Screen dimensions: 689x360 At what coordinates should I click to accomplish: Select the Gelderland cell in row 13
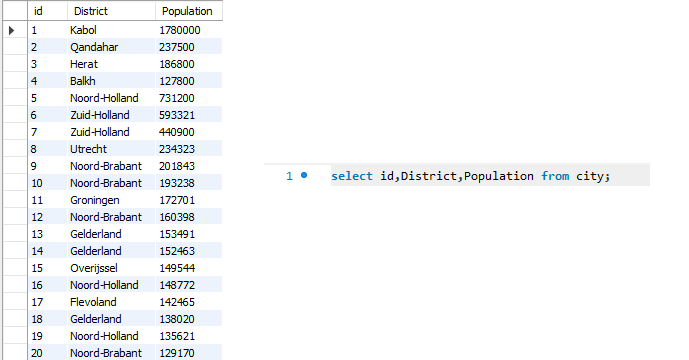(111, 234)
